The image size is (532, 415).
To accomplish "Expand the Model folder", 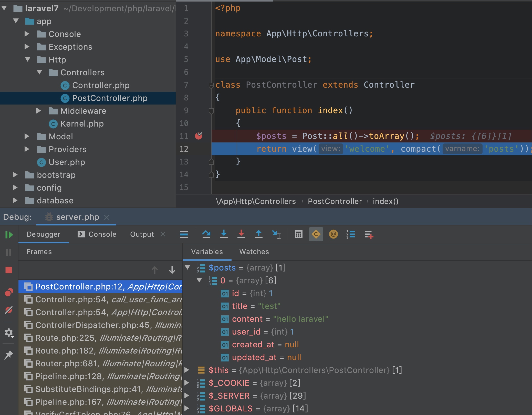I will [27, 136].
